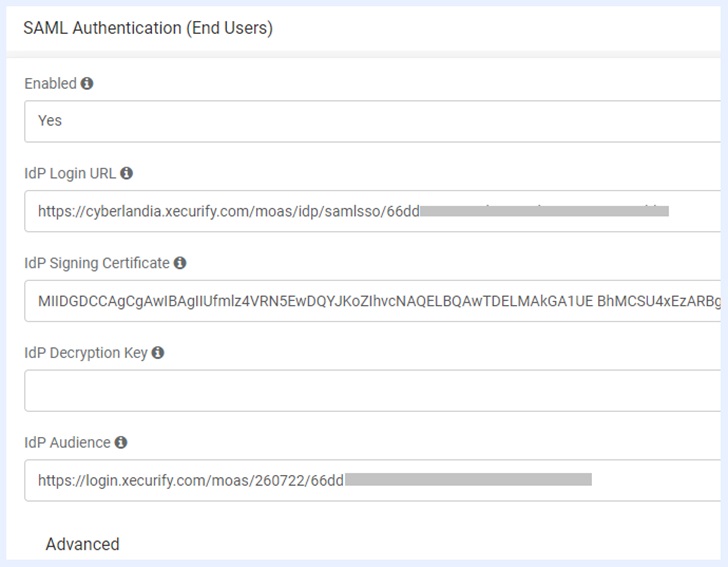Select the IdP Signing Certificate label
Screen dimensions: 728x567
pyautogui.click(x=96, y=263)
